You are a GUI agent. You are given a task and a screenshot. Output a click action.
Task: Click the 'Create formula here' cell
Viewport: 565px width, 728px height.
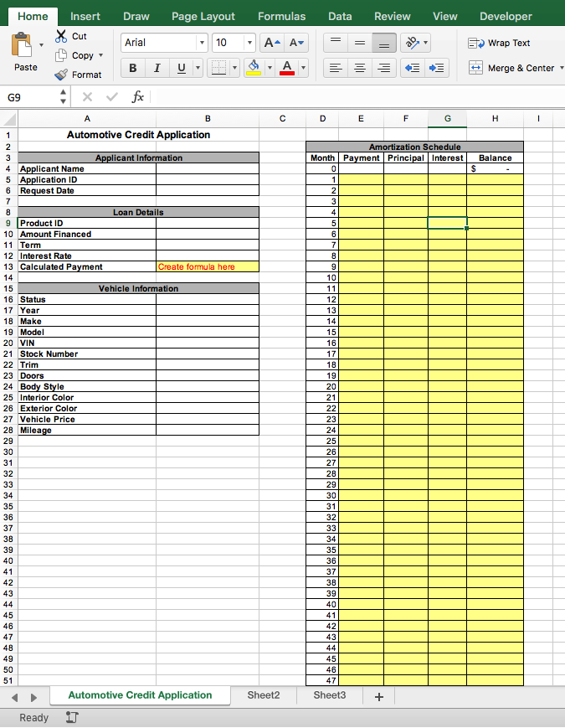(208, 267)
